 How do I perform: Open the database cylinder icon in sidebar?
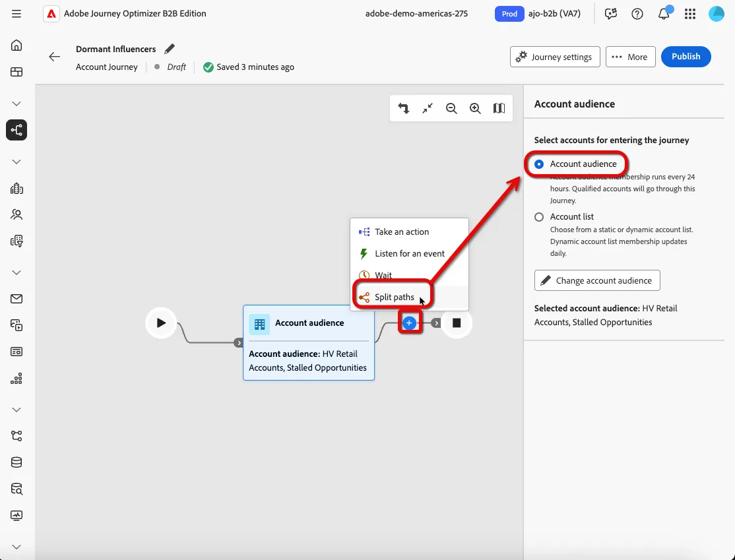(x=16, y=462)
